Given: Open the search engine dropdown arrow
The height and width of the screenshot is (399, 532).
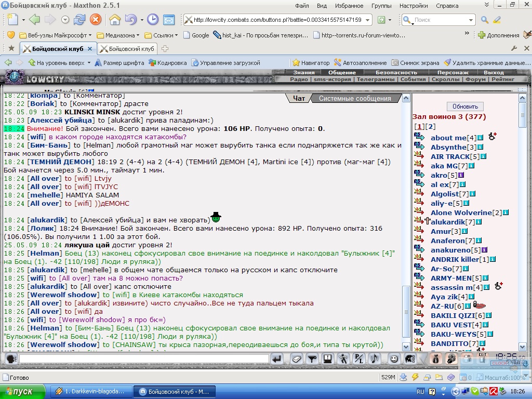Looking at the screenshot, I should 471,20.
